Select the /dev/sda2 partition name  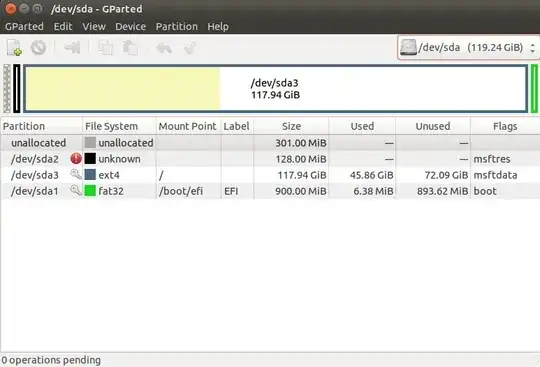[x=35, y=159]
